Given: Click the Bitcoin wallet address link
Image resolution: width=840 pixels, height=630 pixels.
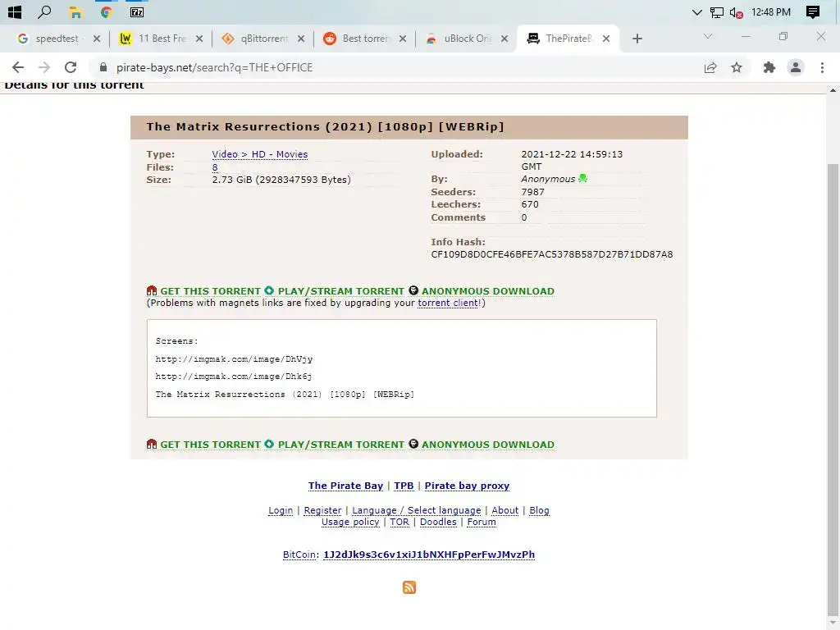Looking at the screenshot, I should 429,555.
